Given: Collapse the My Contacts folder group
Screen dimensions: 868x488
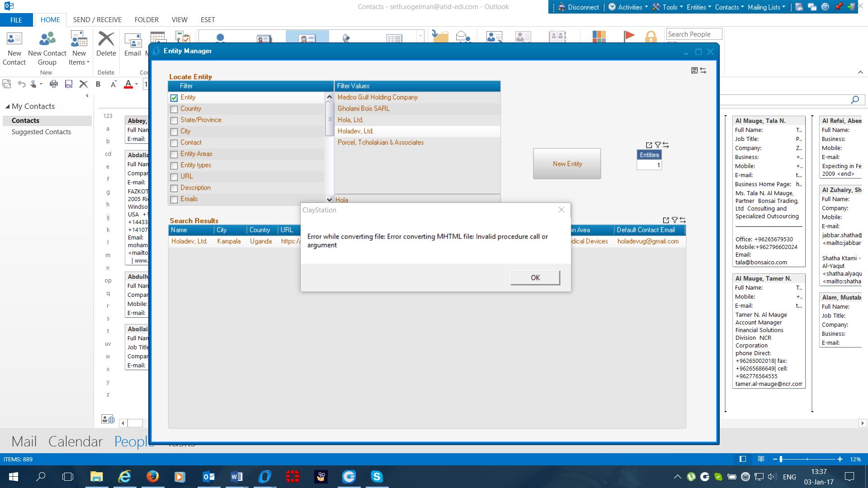Looking at the screenshot, I should click(7, 107).
